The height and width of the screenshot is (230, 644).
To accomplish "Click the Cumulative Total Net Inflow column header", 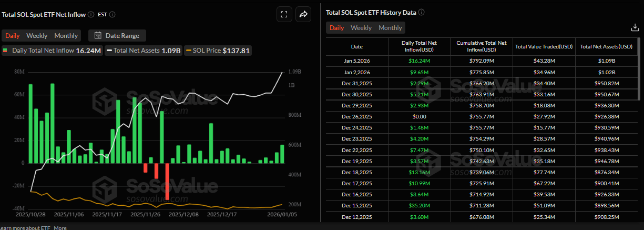I will [x=482, y=46].
